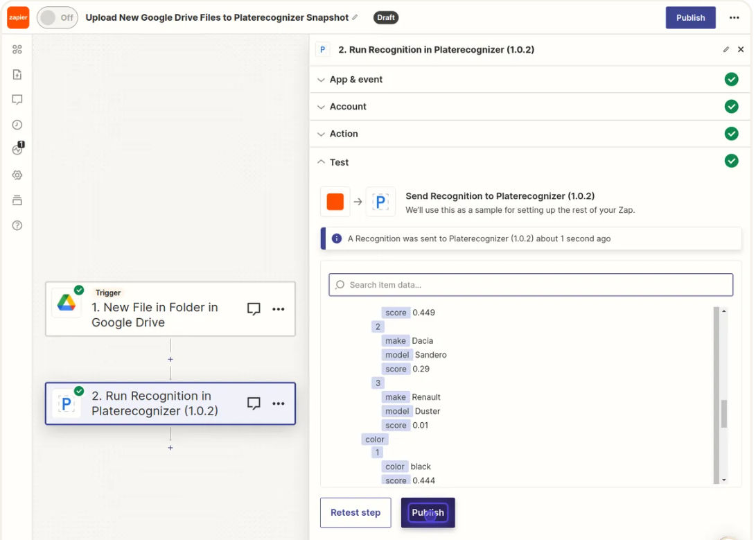
Task: Click the Retest step button
Action: [355, 513]
